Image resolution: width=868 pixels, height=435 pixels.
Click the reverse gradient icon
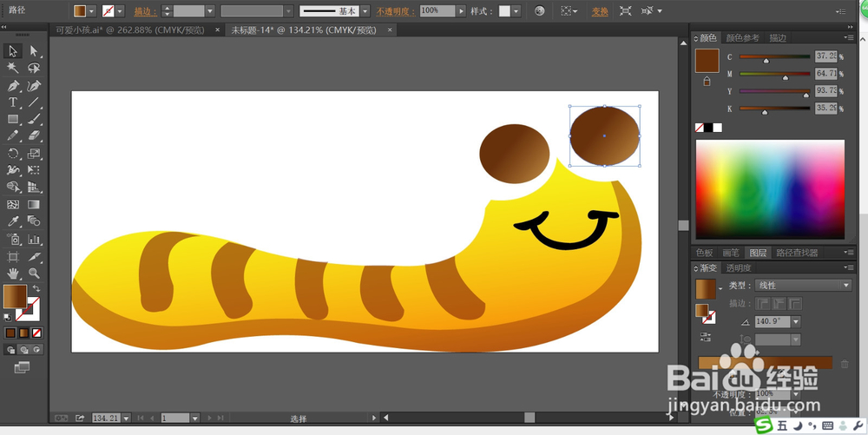pyautogui.click(x=705, y=337)
